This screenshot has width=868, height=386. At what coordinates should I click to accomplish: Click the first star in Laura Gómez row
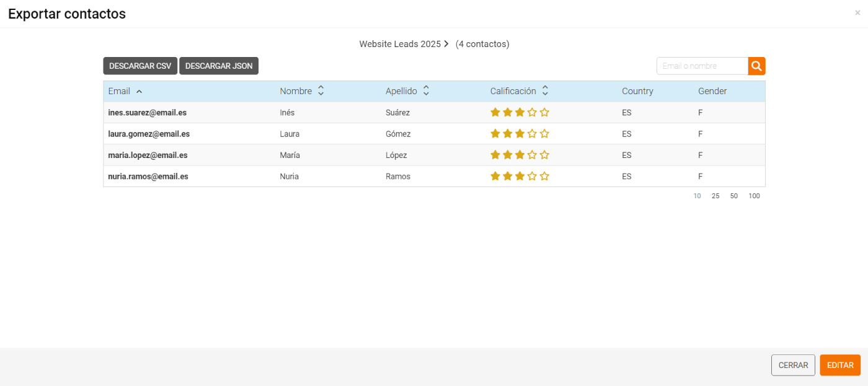tap(495, 134)
